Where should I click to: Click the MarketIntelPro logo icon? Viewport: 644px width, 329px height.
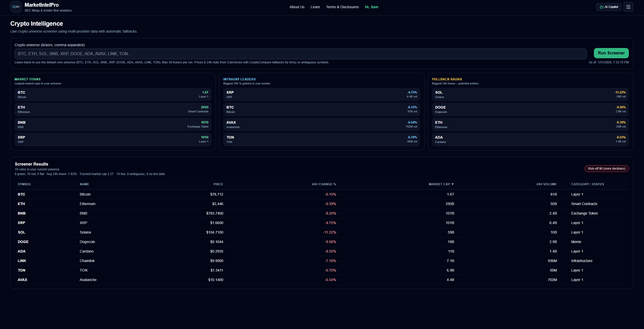point(16,7)
